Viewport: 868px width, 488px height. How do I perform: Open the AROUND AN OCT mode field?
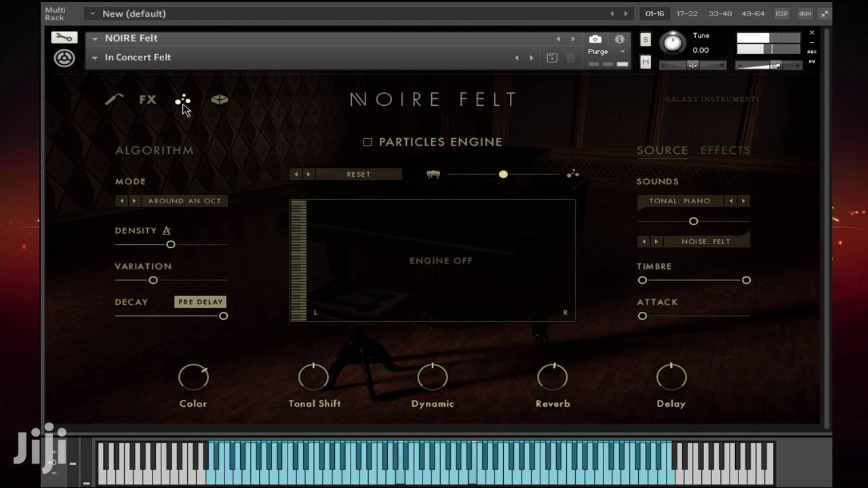184,201
